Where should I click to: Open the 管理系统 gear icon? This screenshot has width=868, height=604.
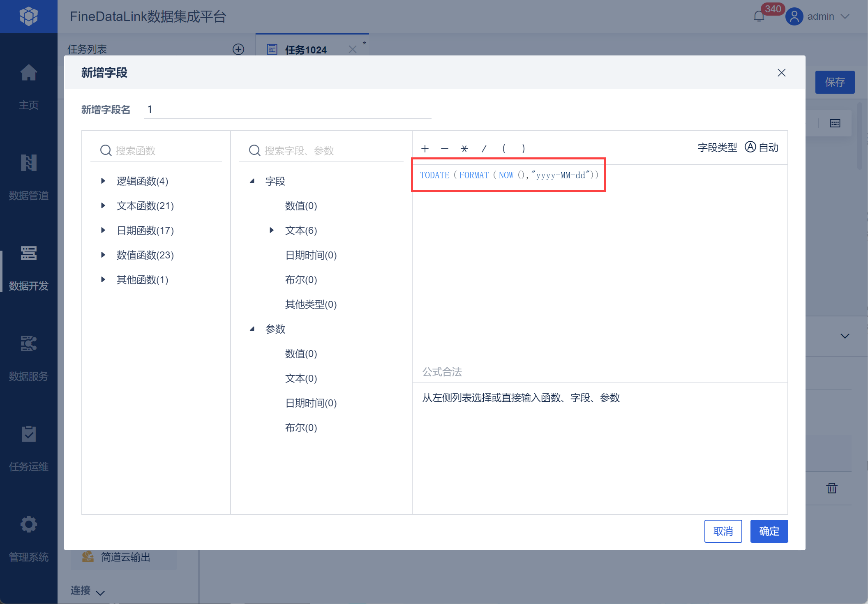pyautogui.click(x=28, y=525)
